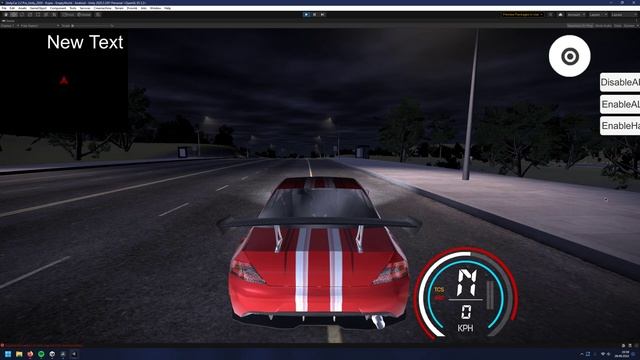This screenshot has width=640, height=360.
Task: Click the Pause button
Action: click(x=314, y=15)
